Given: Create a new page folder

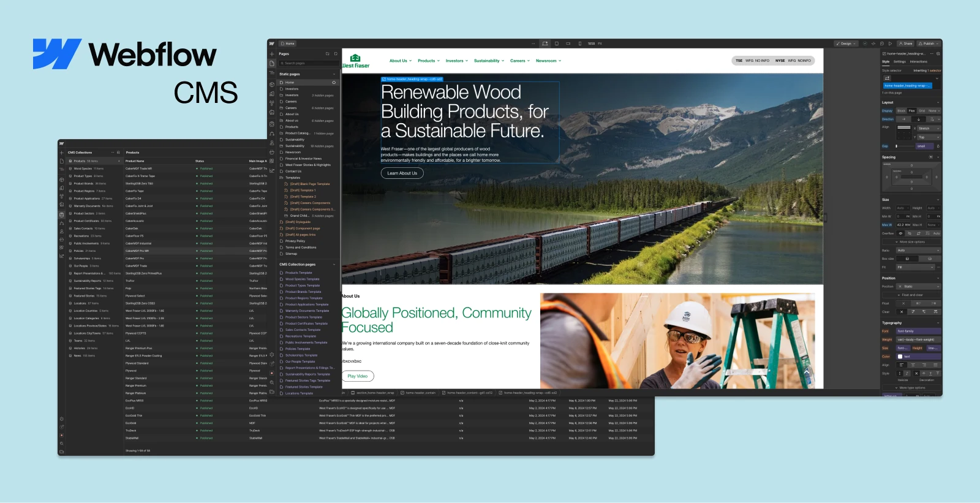Looking at the screenshot, I should pyautogui.click(x=328, y=54).
